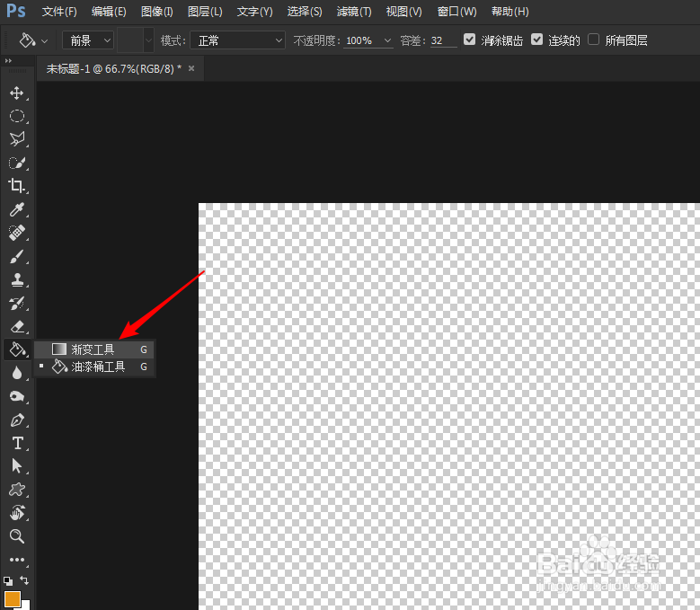The image size is (700, 610).
Task: Select the Healing Brush tool
Action: (x=17, y=233)
